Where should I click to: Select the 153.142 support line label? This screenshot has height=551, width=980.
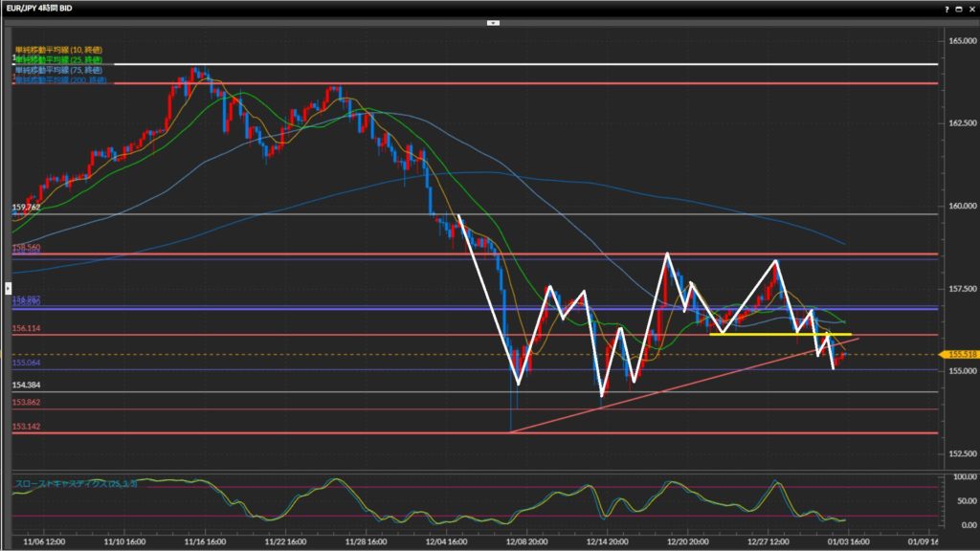(x=26, y=426)
